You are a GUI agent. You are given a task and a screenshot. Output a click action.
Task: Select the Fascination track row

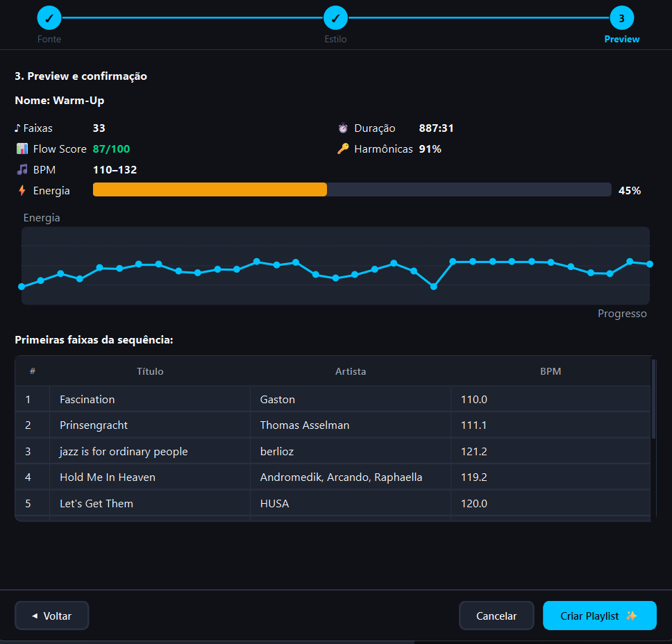pyautogui.click(x=333, y=399)
